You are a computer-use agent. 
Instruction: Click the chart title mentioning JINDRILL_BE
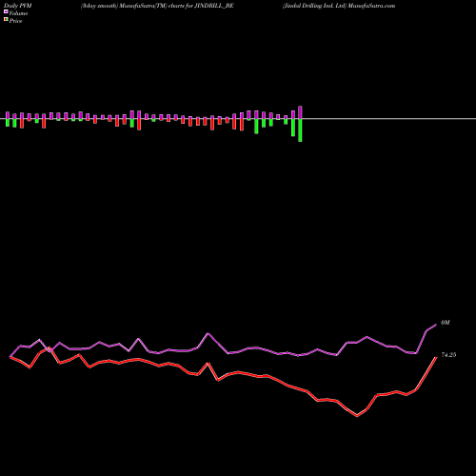click(x=157, y=6)
